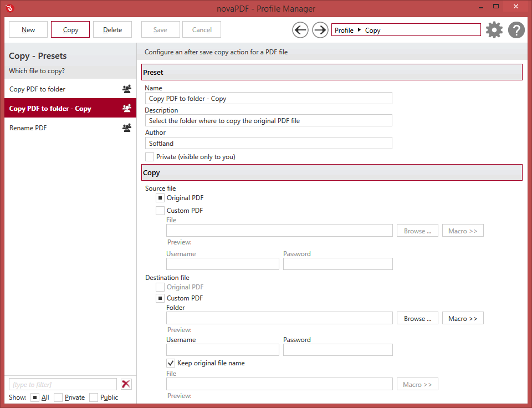Toggle Private (visible only to you) checkbox
The height and width of the screenshot is (408, 532).
pos(149,157)
